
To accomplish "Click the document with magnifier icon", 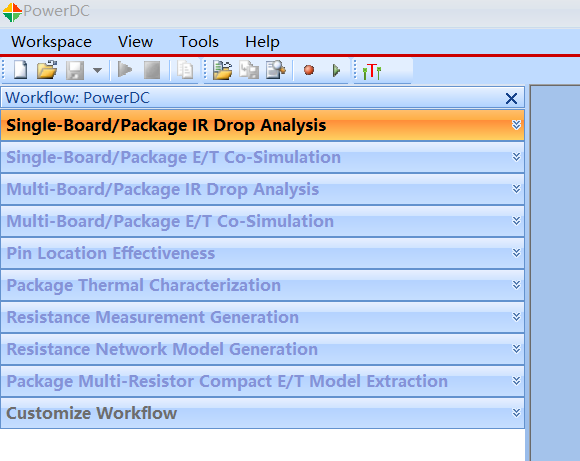I will pyautogui.click(x=276, y=70).
